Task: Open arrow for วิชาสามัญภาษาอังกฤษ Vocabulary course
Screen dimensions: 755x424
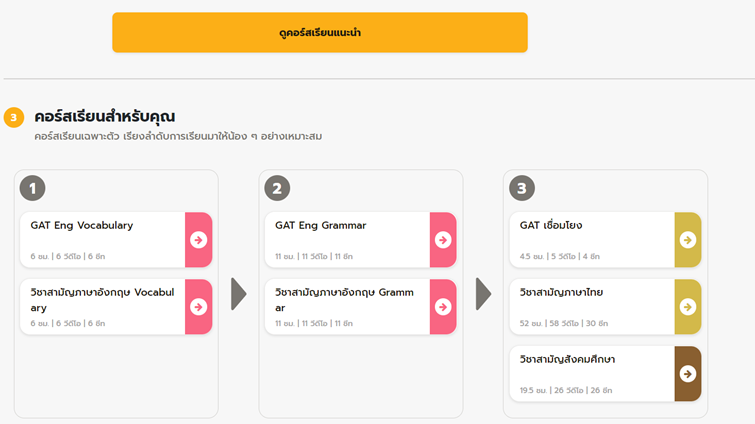Action: [x=198, y=307]
